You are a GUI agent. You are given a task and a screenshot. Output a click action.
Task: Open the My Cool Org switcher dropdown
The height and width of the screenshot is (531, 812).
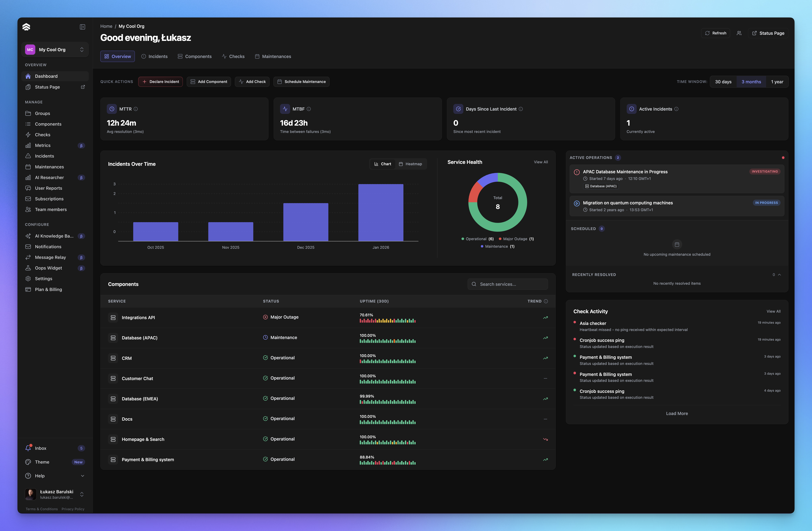(x=55, y=49)
